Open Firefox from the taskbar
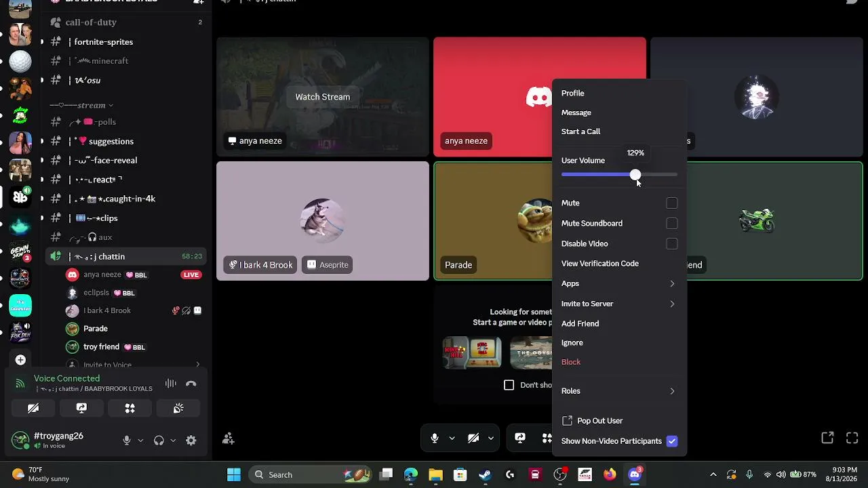 coord(610,474)
